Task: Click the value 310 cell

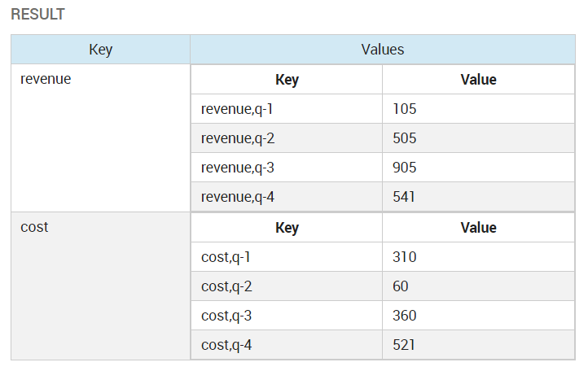Action: (x=478, y=257)
